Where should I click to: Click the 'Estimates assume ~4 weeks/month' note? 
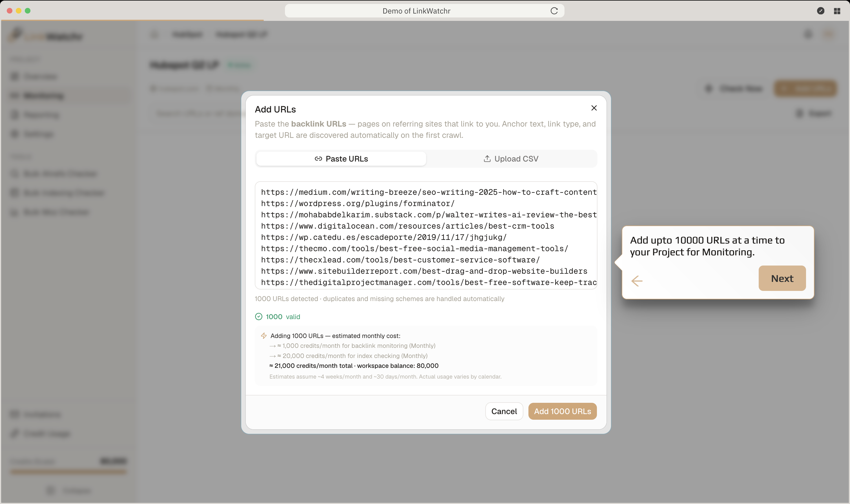pyautogui.click(x=385, y=377)
